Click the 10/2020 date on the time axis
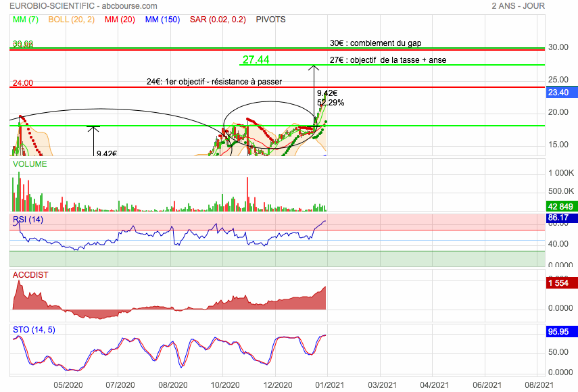This screenshot has height=392, width=578. tap(226, 385)
